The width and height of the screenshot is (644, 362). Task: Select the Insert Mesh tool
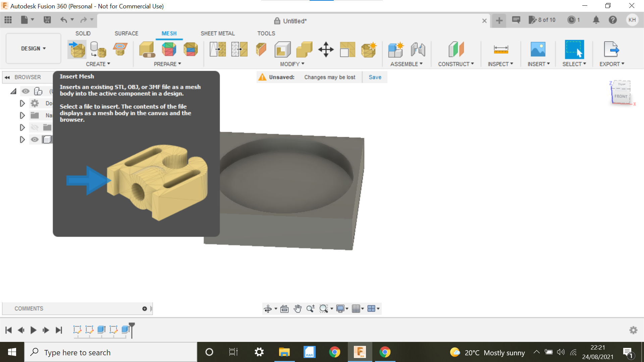coord(77,49)
